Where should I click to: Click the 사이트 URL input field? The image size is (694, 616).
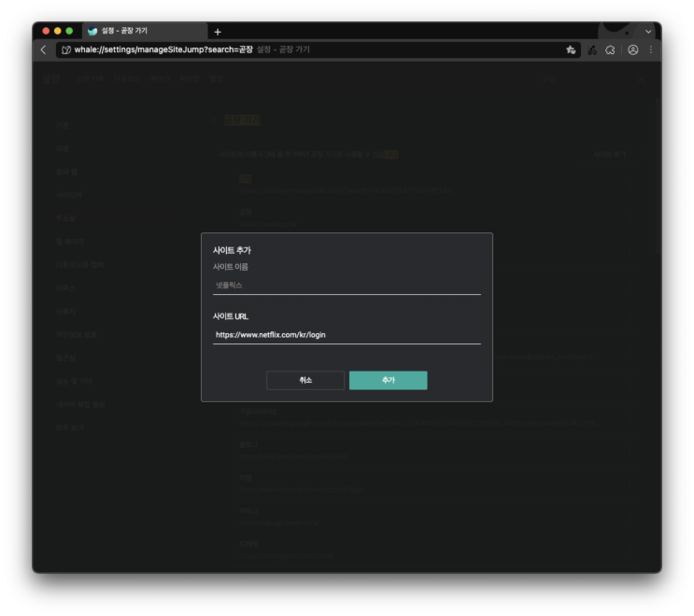(347, 335)
